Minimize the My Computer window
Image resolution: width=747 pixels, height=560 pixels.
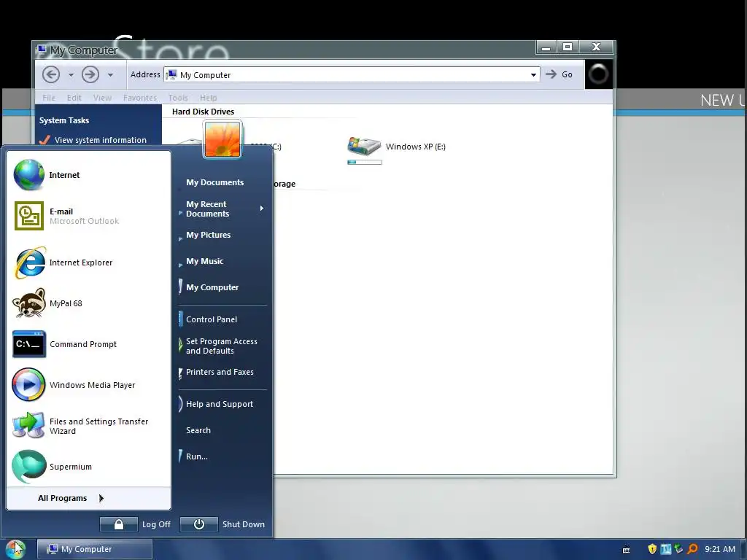(546, 47)
